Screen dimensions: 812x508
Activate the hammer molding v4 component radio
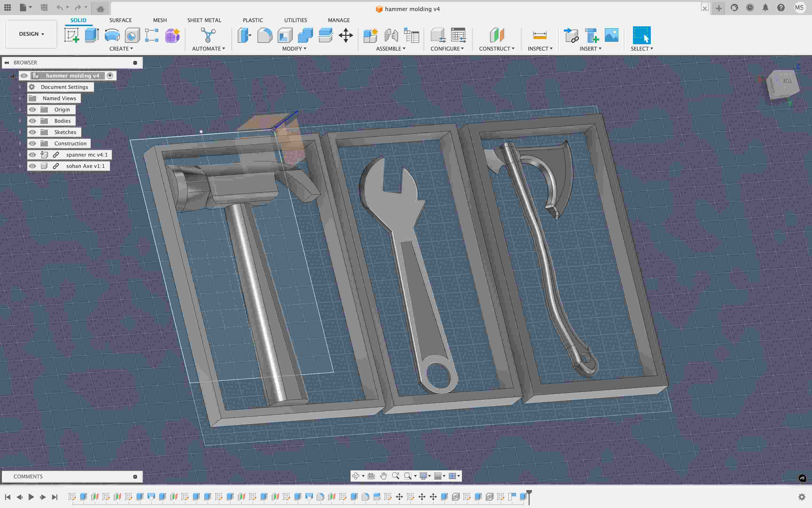coord(110,75)
